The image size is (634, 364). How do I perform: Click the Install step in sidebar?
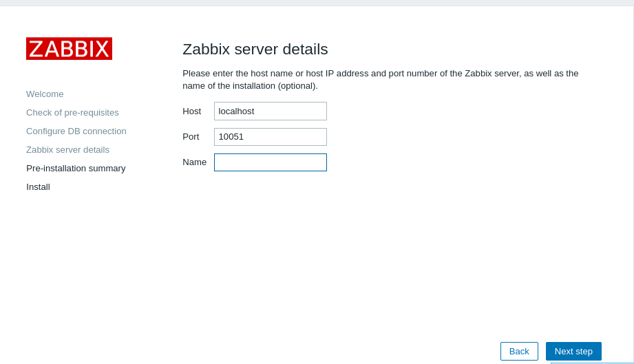tap(38, 186)
